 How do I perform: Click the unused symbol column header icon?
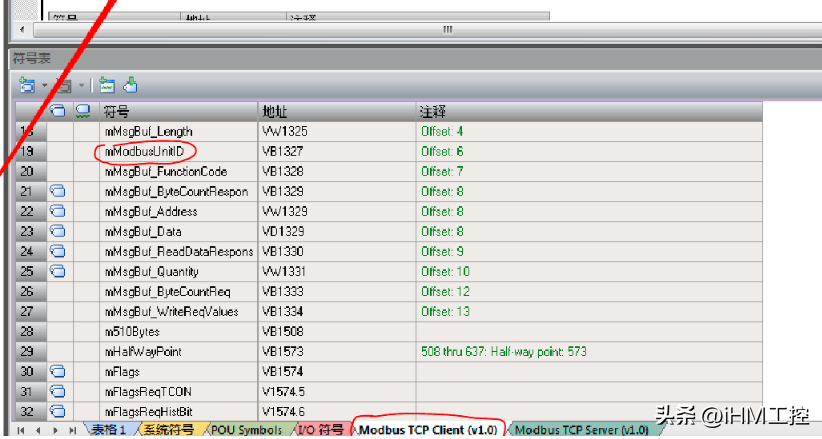tap(84, 111)
